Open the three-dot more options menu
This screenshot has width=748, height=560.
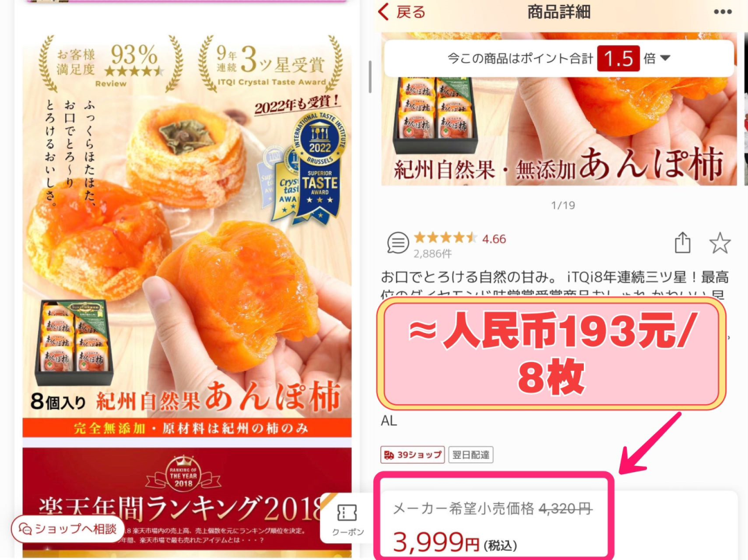click(x=722, y=12)
